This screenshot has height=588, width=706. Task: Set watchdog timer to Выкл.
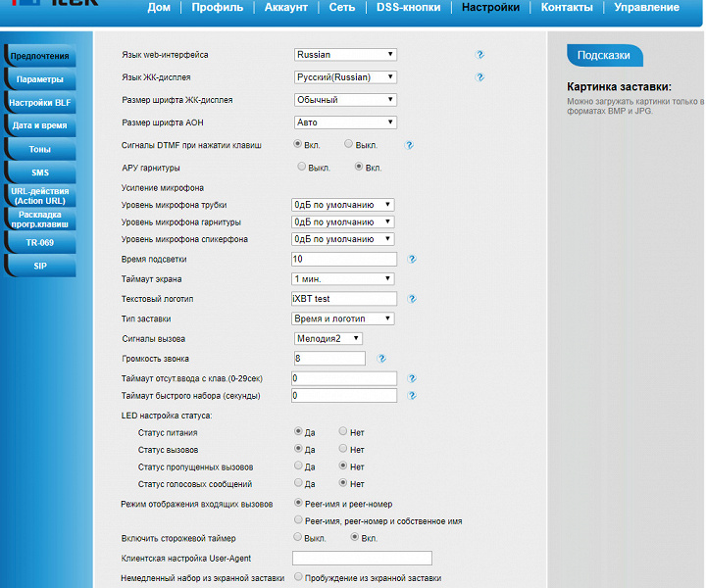coord(298,537)
